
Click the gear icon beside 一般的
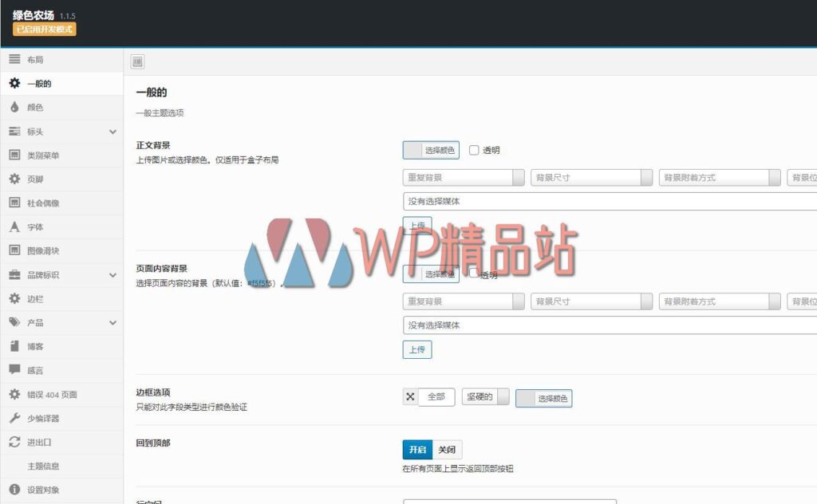click(14, 84)
